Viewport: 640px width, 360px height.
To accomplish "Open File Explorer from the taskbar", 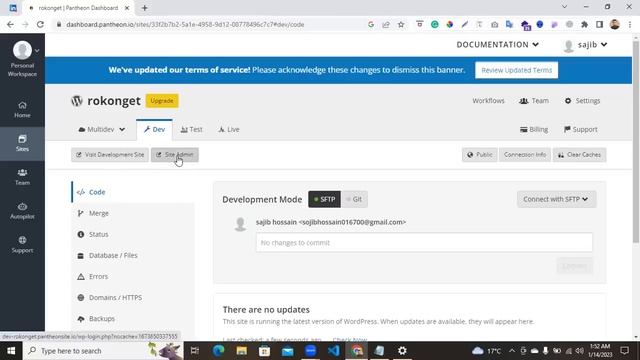I will coord(241,351).
